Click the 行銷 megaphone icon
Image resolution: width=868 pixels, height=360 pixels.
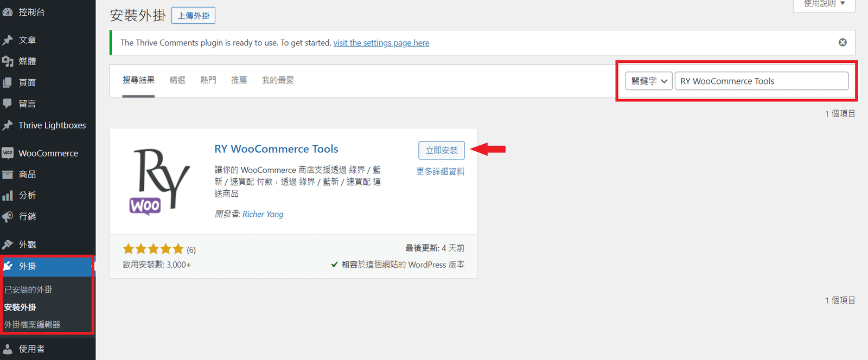8,216
